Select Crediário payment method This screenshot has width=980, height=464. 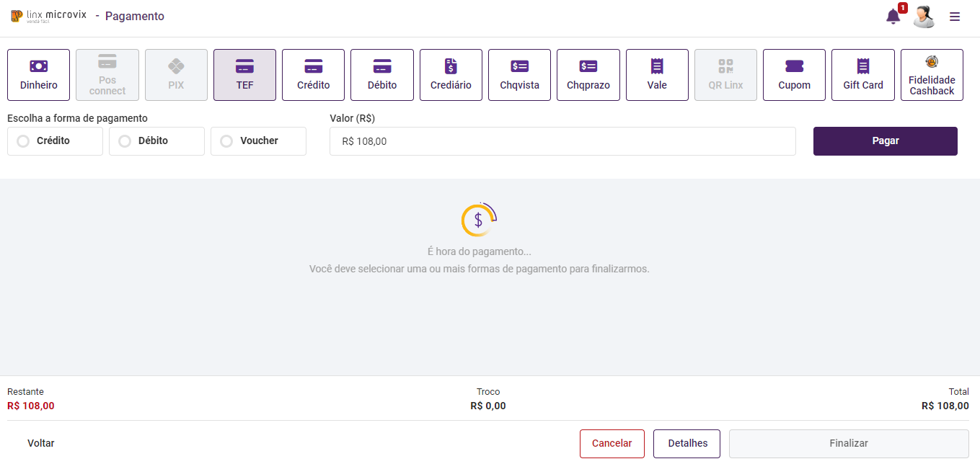pyautogui.click(x=451, y=75)
